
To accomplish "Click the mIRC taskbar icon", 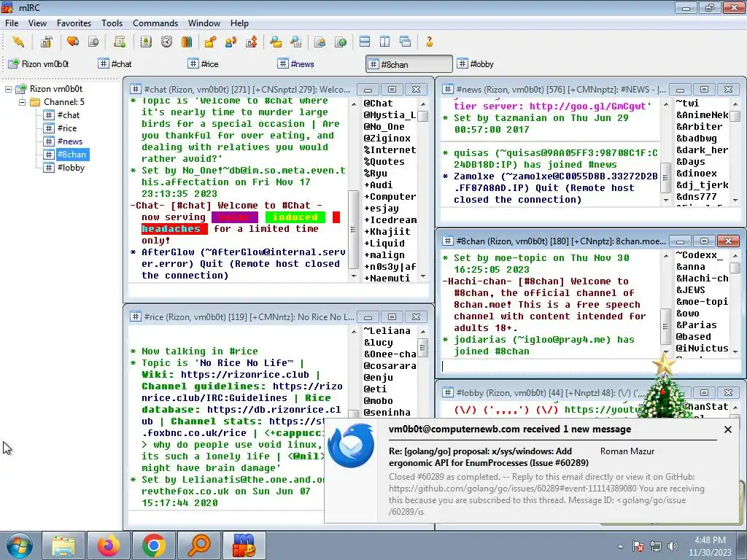I will [x=244, y=545].
